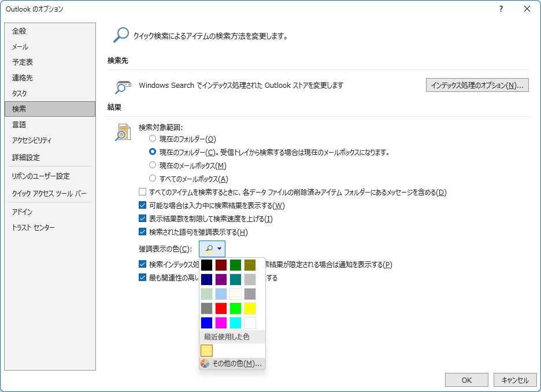Screen dimensions: 541x392
Task: Select the light blue swatch
Action: point(221,294)
